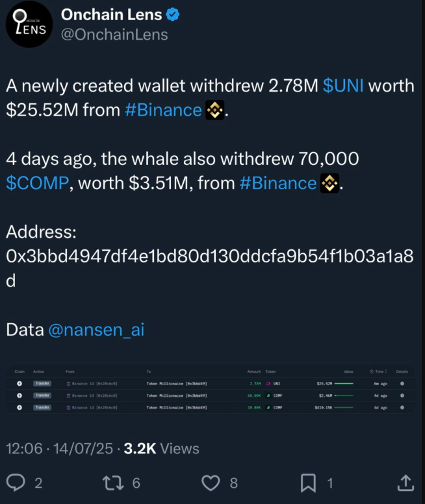425x504 pixels.
Task: Open the $COMP cashtag link
Action: pyautogui.click(x=37, y=183)
